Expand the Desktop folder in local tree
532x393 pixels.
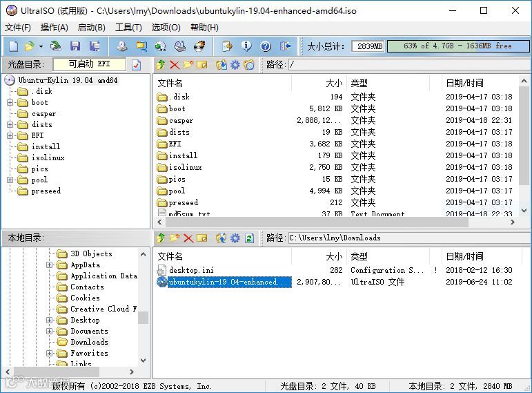[x=49, y=320]
